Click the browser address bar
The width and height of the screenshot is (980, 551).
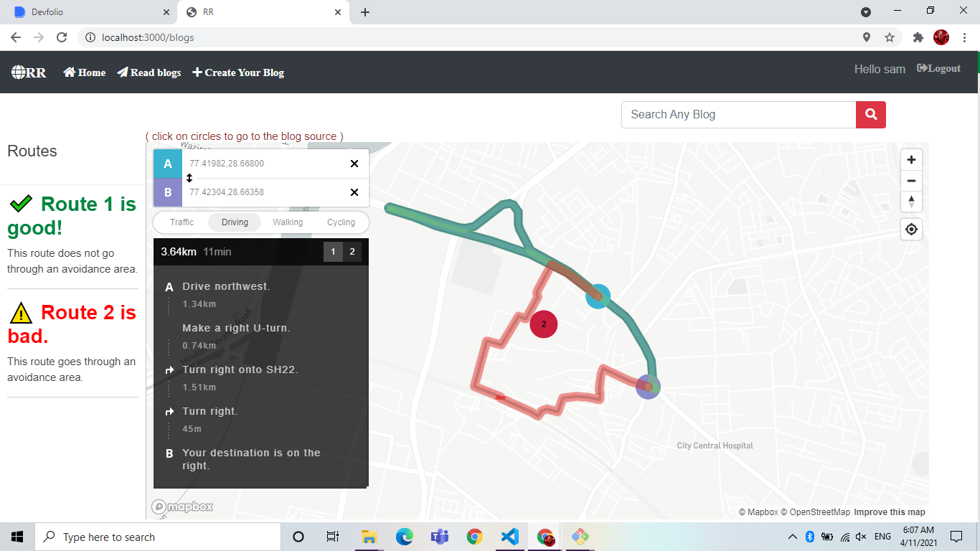[466, 37]
